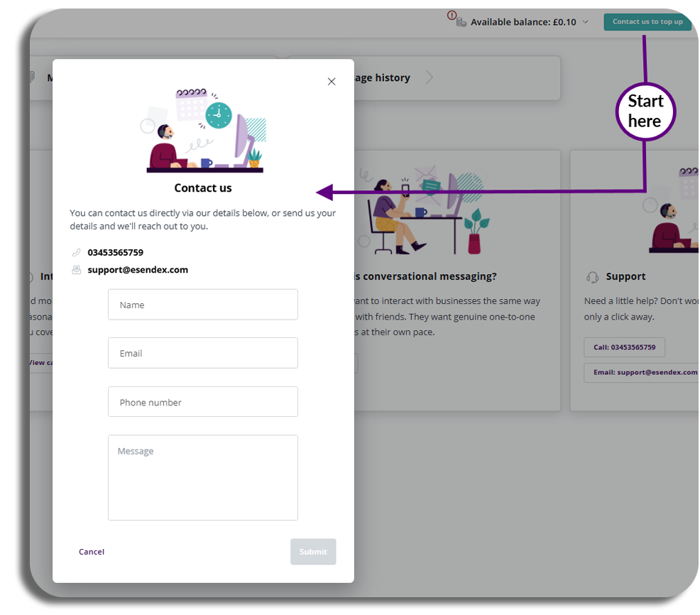Open message history chevron arrow

coord(429,77)
